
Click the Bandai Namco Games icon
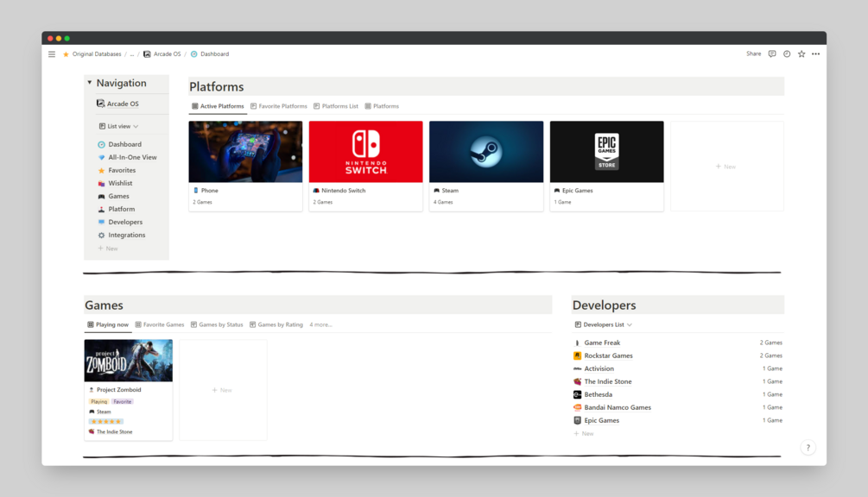pos(578,407)
